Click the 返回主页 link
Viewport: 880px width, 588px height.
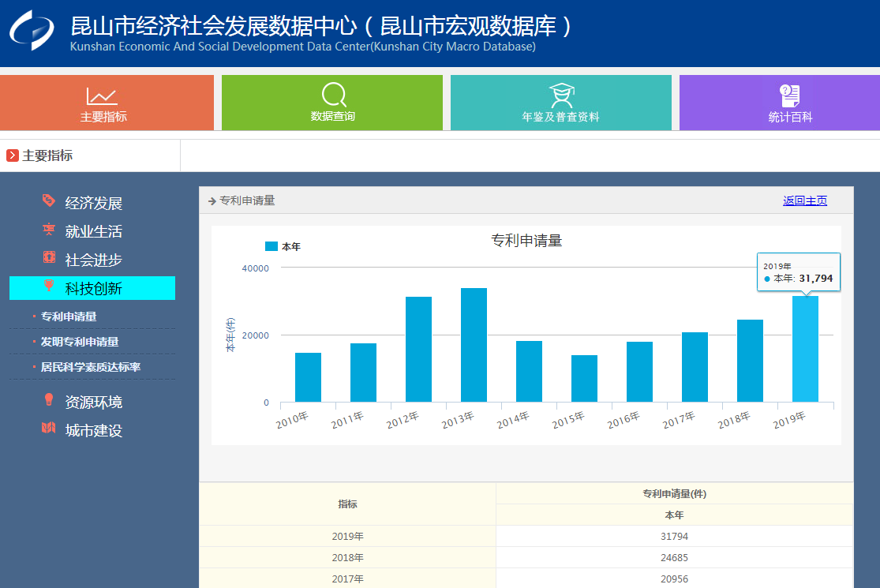tap(804, 201)
